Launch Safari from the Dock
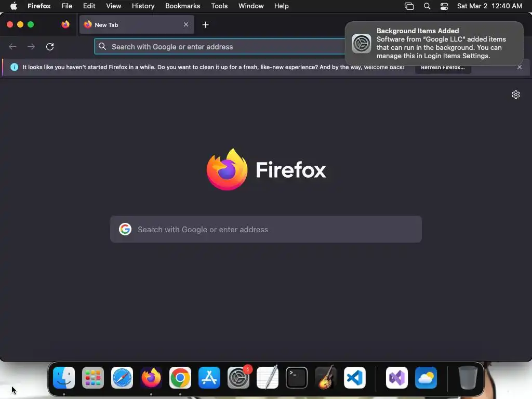This screenshot has height=399, width=532. (x=122, y=378)
